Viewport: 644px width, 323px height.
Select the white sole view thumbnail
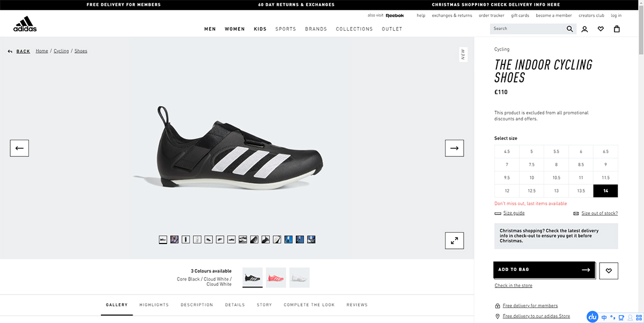point(197,239)
